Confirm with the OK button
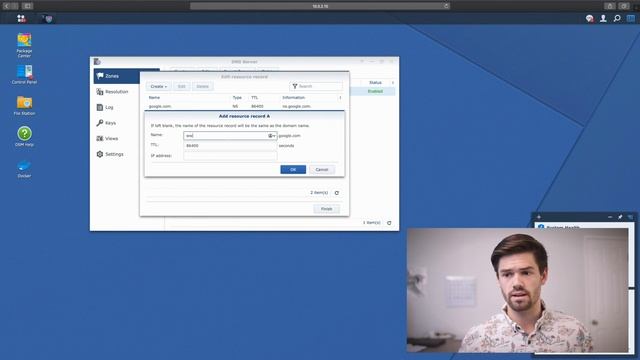640x360 pixels. 293,169
